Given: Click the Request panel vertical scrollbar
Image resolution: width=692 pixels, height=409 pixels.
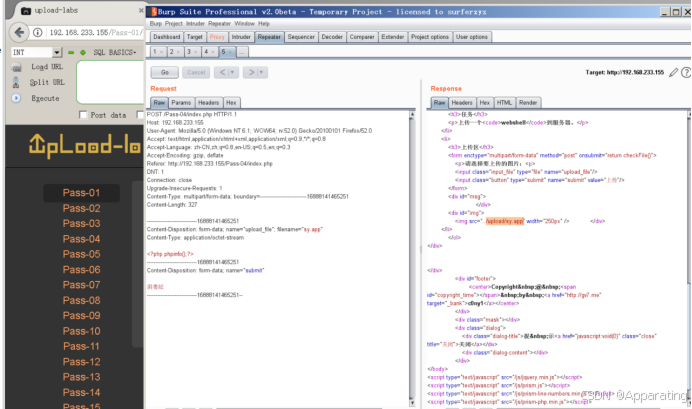Looking at the screenshot, I should [x=412, y=258].
